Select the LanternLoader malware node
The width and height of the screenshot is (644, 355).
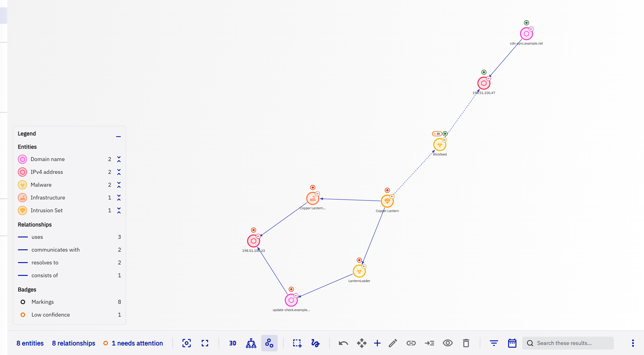coord(359,271)
